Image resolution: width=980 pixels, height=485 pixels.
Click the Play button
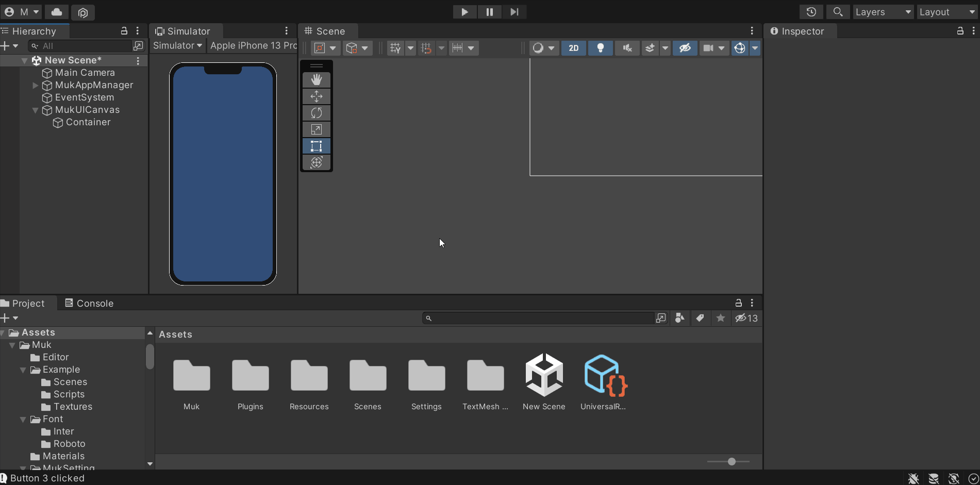tap(464, 12)
